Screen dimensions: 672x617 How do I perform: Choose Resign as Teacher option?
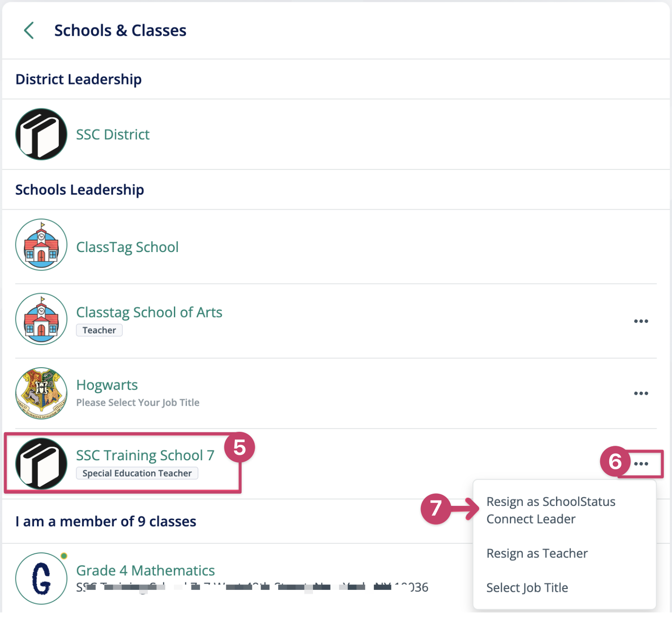coord(537,553)
